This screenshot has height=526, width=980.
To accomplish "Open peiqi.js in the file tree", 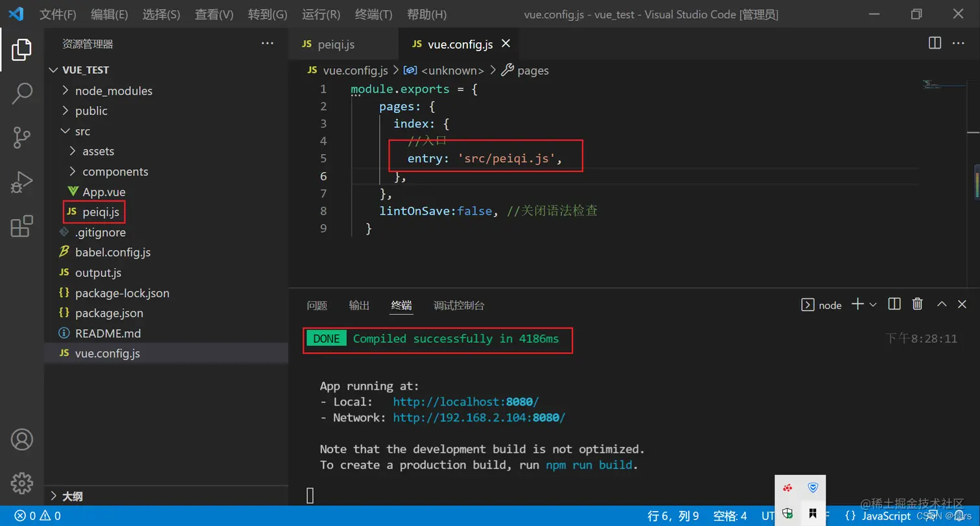I will pyautogui.click(x=100, y=212).
